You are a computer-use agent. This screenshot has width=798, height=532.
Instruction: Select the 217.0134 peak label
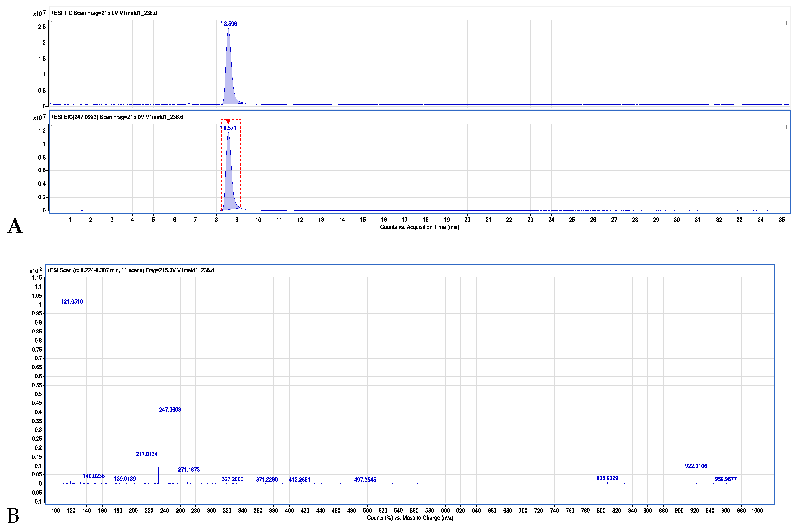[146, 454]
